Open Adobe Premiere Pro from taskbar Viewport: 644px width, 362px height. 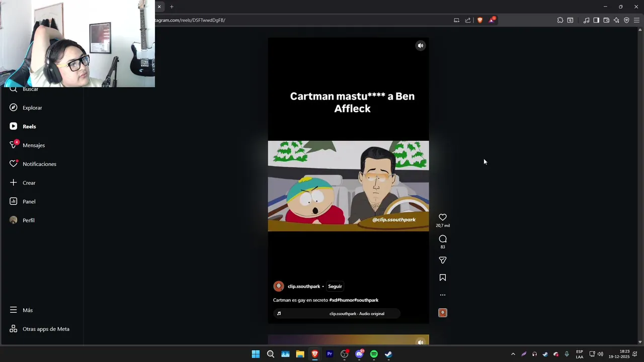coord(330,354)
